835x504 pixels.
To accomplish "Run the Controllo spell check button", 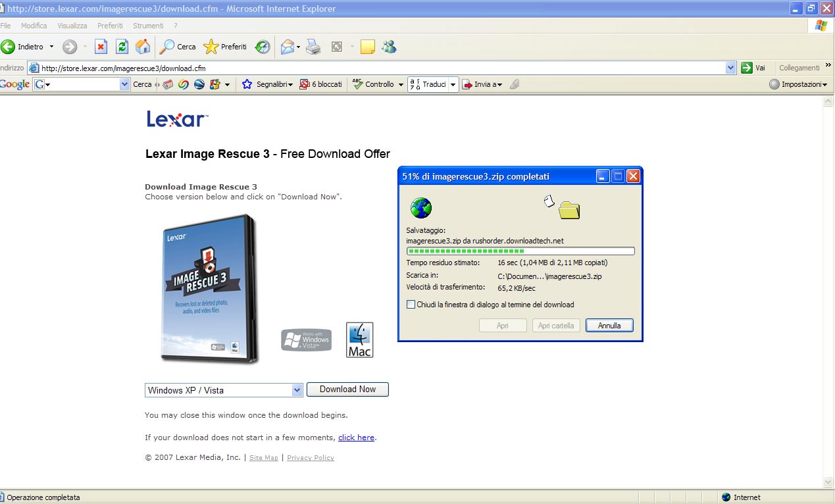I will (x=374, y=84).
